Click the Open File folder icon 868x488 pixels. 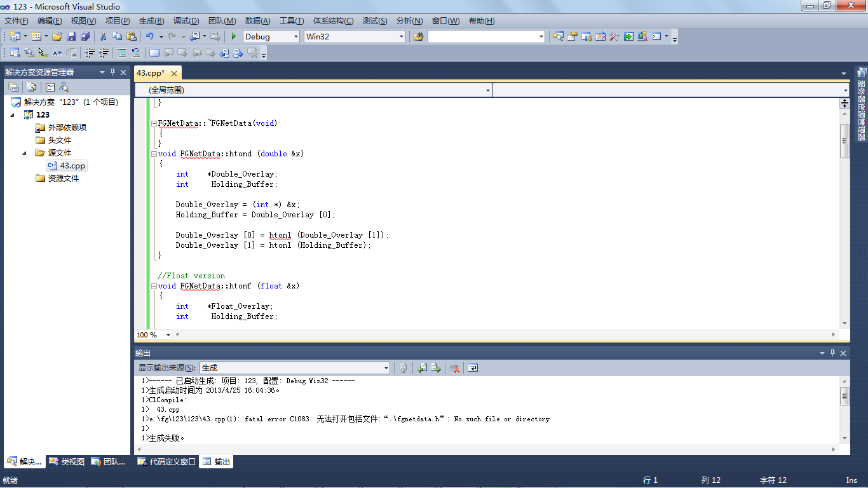point(57,36)
